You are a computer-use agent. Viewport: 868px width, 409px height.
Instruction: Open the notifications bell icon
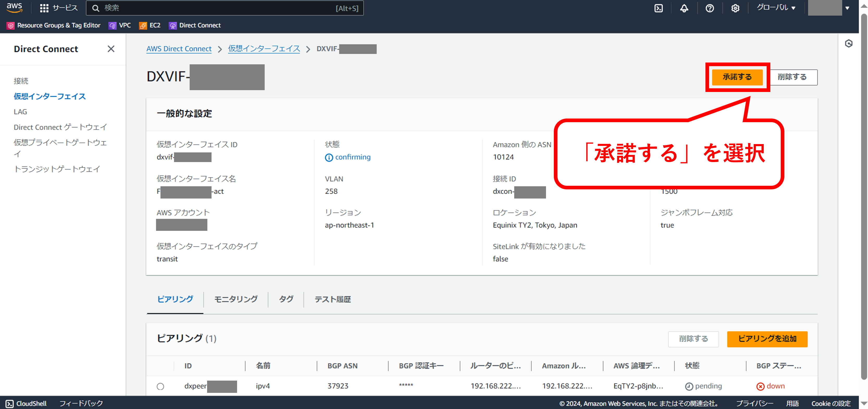pyautogui.click(x=684, y=8)
